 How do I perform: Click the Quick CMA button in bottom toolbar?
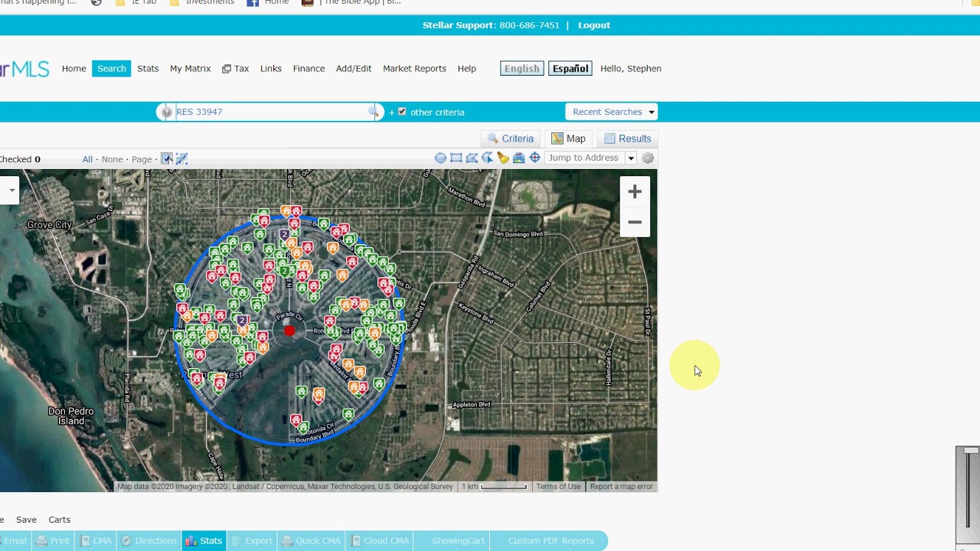pyautogui.click(x=312, y=540)
